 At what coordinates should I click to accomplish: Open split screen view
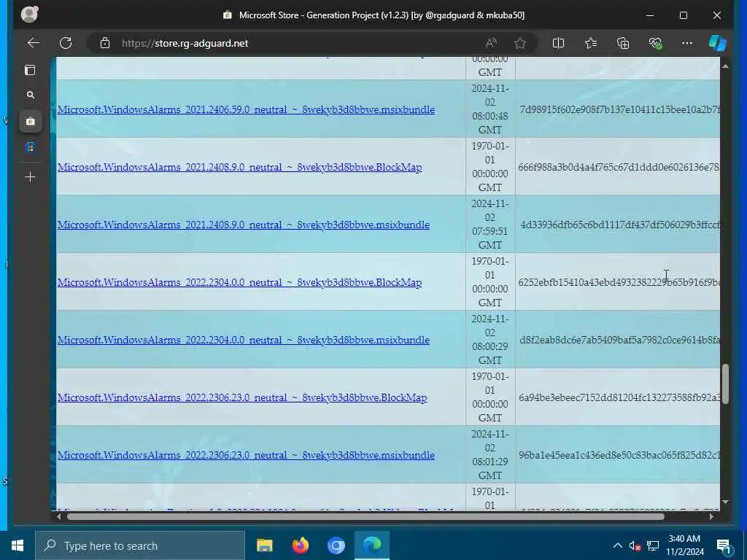(558, 43)
